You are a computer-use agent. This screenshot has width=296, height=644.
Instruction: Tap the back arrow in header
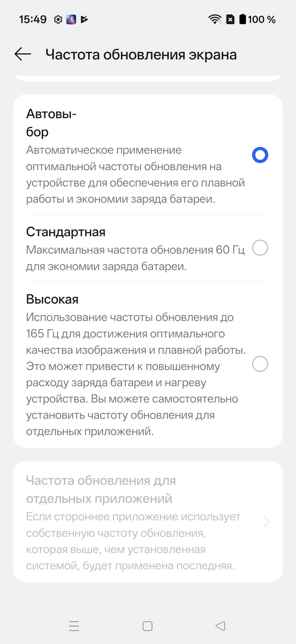click(23, 54)
